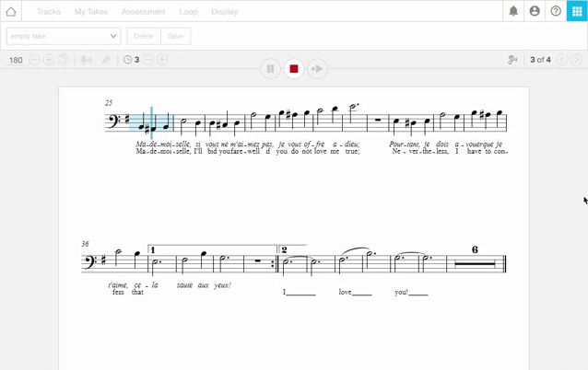Viewport: 588px width, 370px height.
Task: Open the apps grid menu
Action: 577,11
